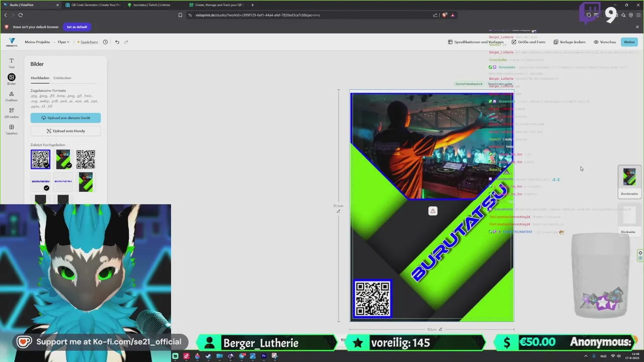Open Spezifikationen und Vorlagen
This screenshot has width=644, height=362.
[475, 42]
